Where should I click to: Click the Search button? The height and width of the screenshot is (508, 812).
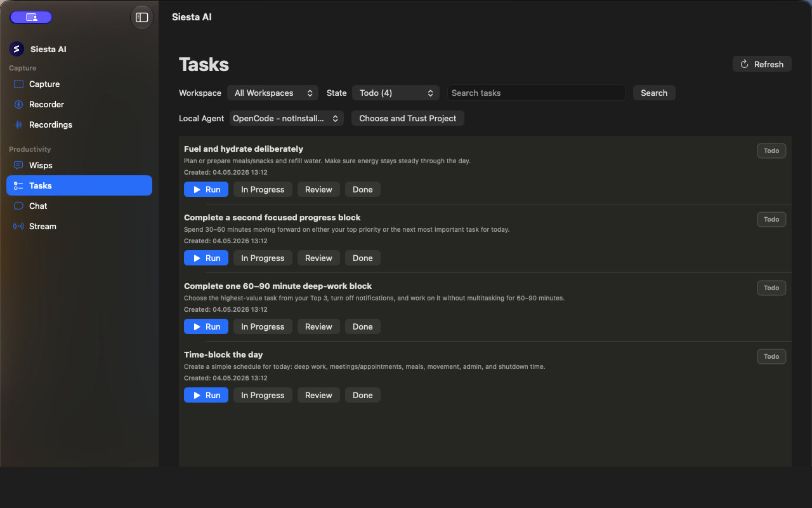pos(654,93)
